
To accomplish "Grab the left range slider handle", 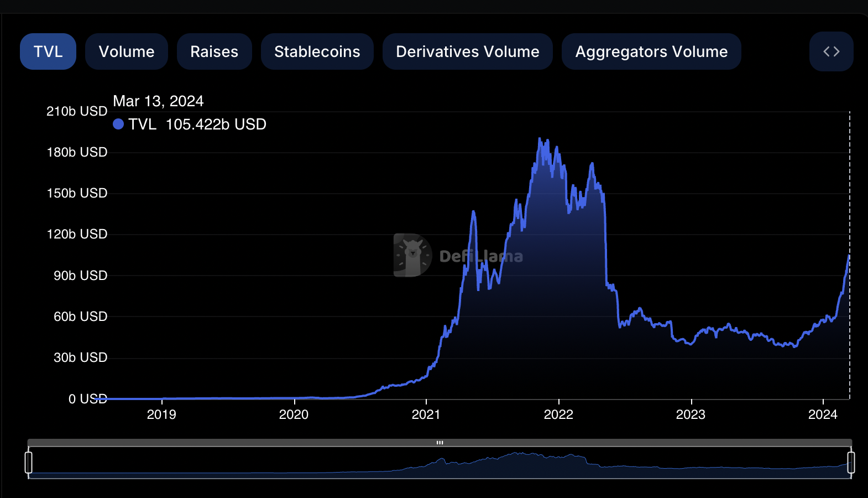I will pyautogui.click(x=29, y=463).
